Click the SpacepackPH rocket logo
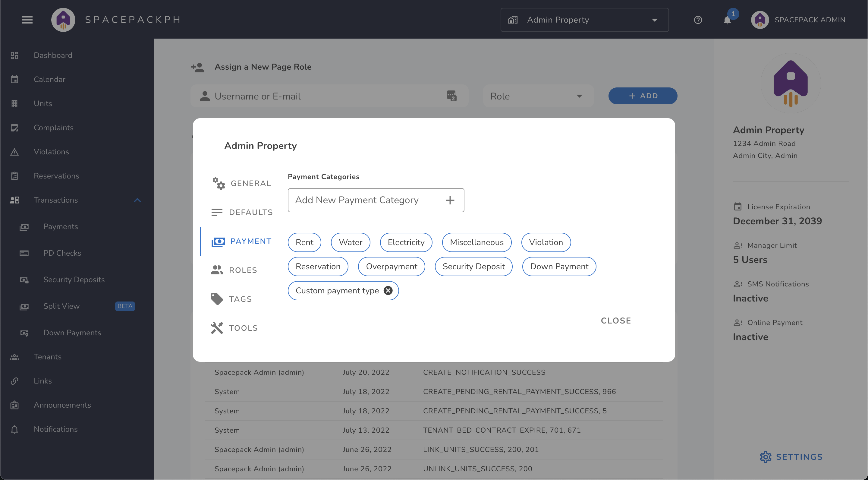Image resolution: width=868 pixels, height=480 pixels. pos(63,20)
